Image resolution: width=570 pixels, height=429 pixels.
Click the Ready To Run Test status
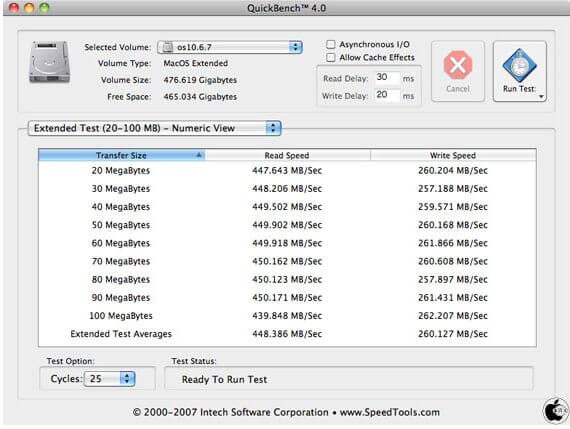(x=224, y=380)
